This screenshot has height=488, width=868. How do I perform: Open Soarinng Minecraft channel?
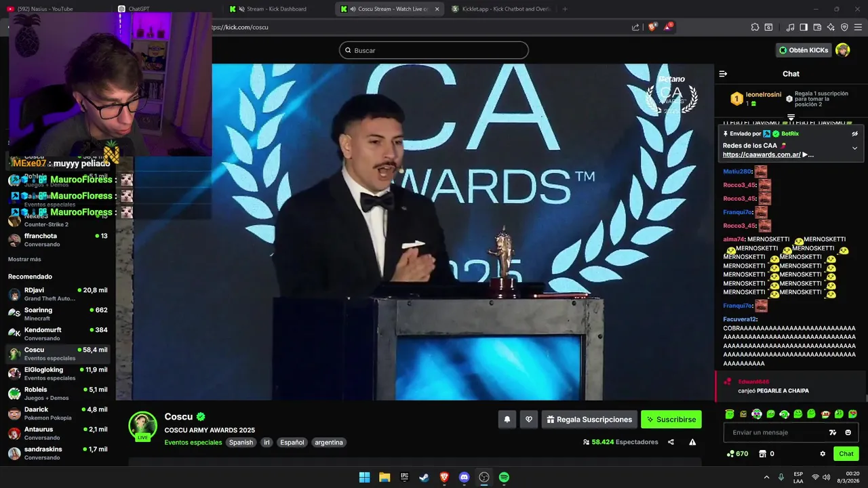[x=58, y=314]
